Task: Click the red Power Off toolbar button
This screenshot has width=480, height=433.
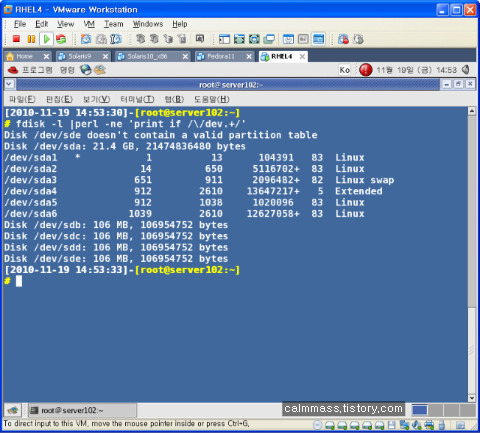Action: [x=16, y=39]
